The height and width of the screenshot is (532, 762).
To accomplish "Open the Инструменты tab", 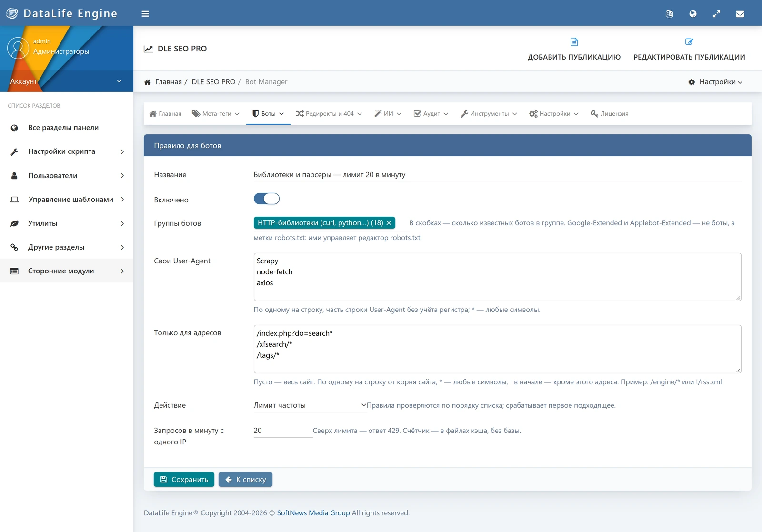I will tap(489, 114).
